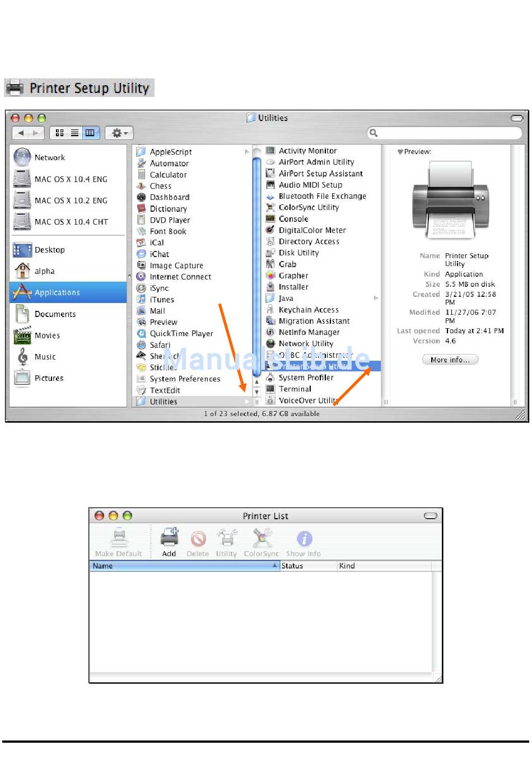The width and height of the screenshot is (532, 778).
Task: Switch Finder to column view
Action: [90, 133]
